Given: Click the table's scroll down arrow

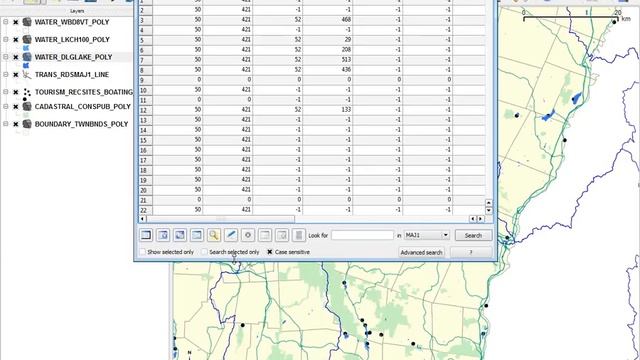Looking at the screenshot, I should click(x=489, y=211).
